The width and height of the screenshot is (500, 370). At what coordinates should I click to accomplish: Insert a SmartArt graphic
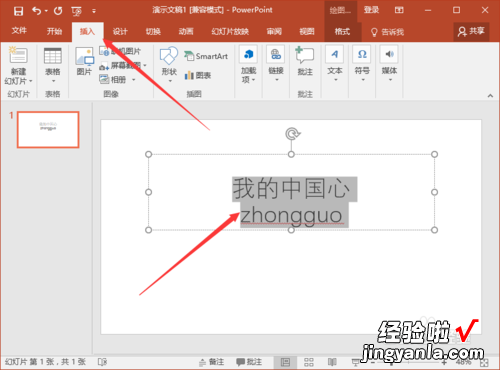pos(206,56)
